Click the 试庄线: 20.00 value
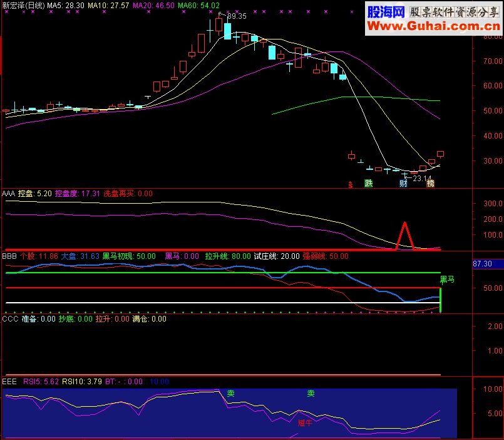Image resolution: width=504 pixels, height=440 pixels. tap(277, 256)
